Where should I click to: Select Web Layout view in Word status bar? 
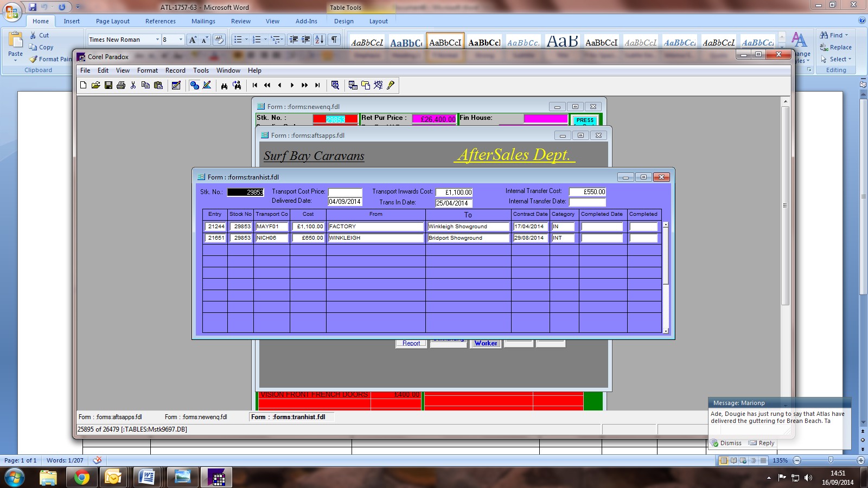[x=743, y=460]
